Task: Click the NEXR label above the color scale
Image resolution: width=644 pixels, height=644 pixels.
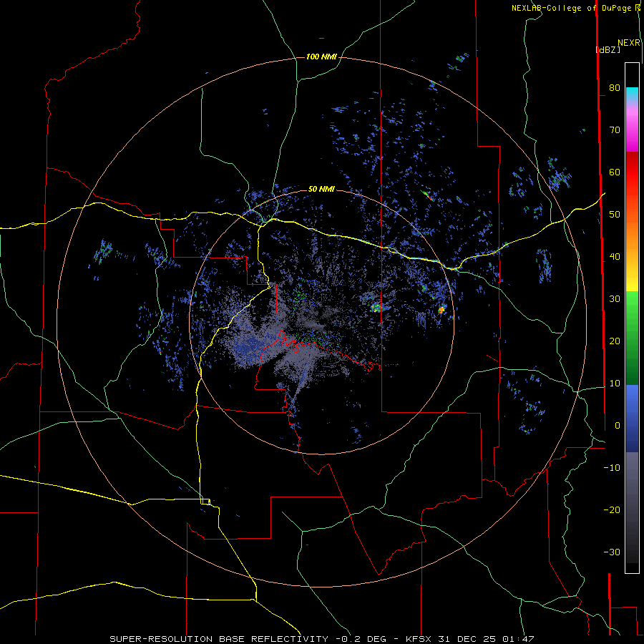Action: coord(629,43)
